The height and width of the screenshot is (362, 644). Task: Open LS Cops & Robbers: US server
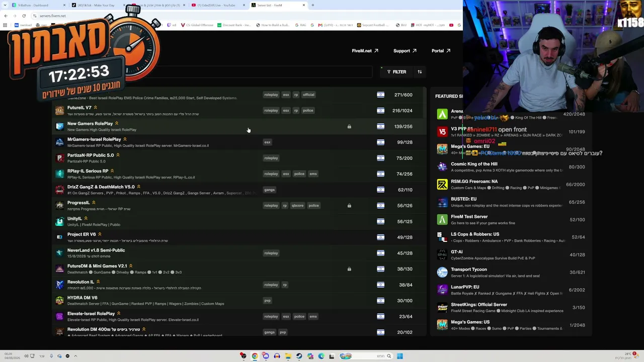pyautogui.click(x=511, y=237)
